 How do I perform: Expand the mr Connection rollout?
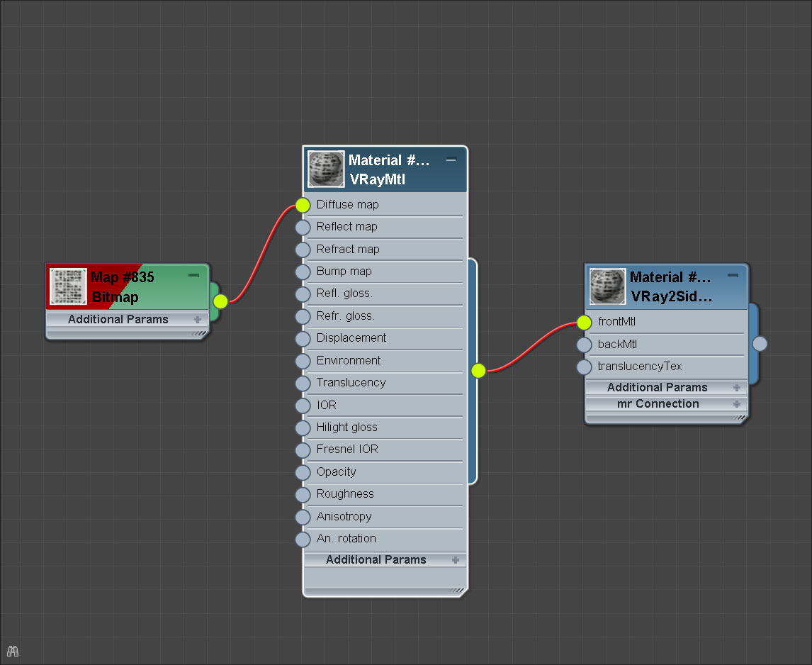tap(737, 404)
